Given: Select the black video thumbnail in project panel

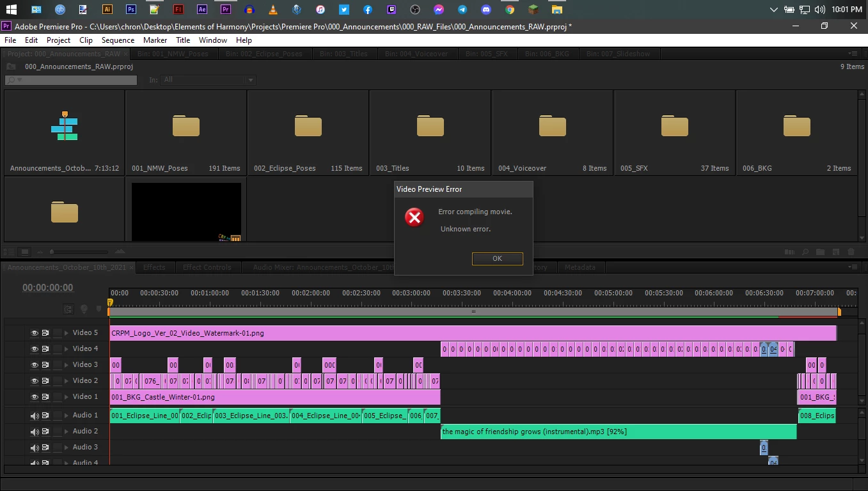Looking at the screenshot, I should [x=186, y=212].
